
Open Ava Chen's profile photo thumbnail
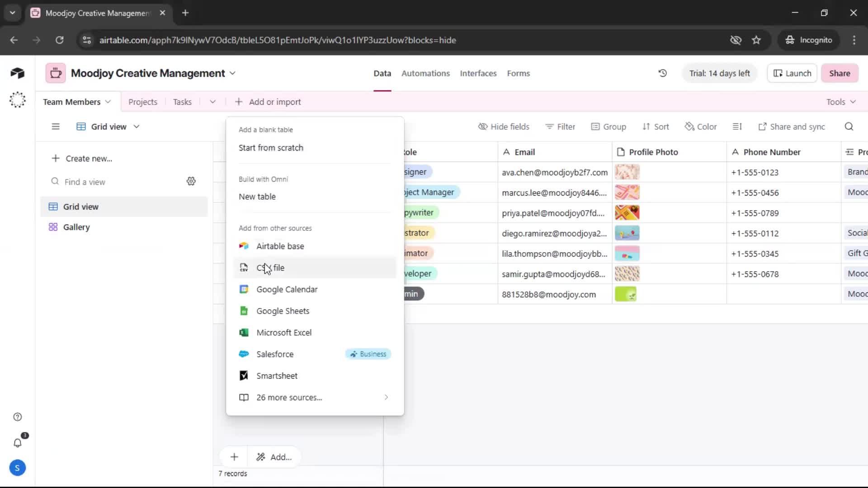click(627, 172)
